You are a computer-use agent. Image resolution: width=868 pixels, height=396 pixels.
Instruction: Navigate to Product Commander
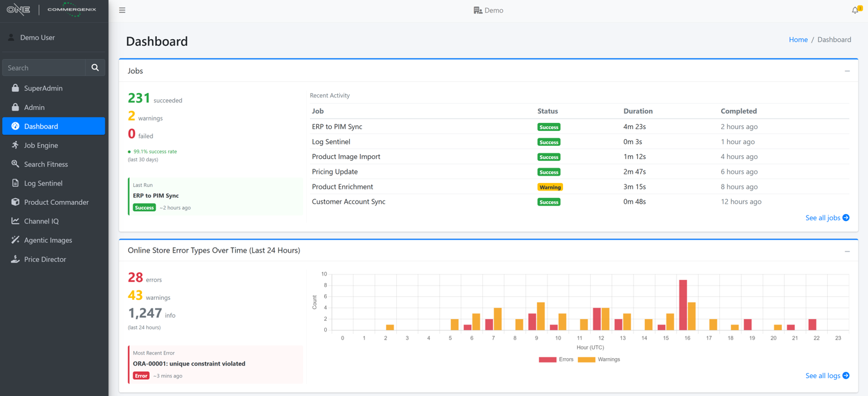(54, 202)
